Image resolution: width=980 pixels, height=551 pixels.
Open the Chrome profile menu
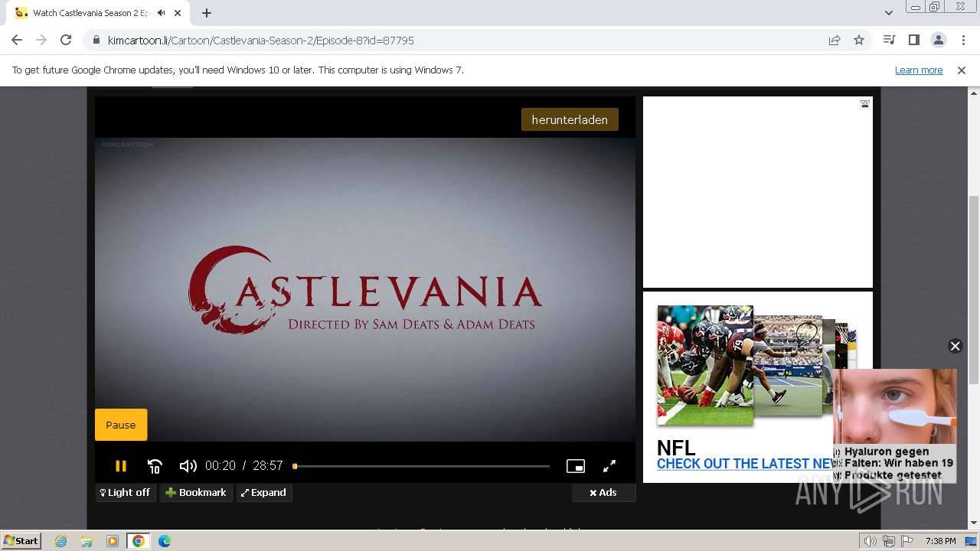tap(938, 40)
